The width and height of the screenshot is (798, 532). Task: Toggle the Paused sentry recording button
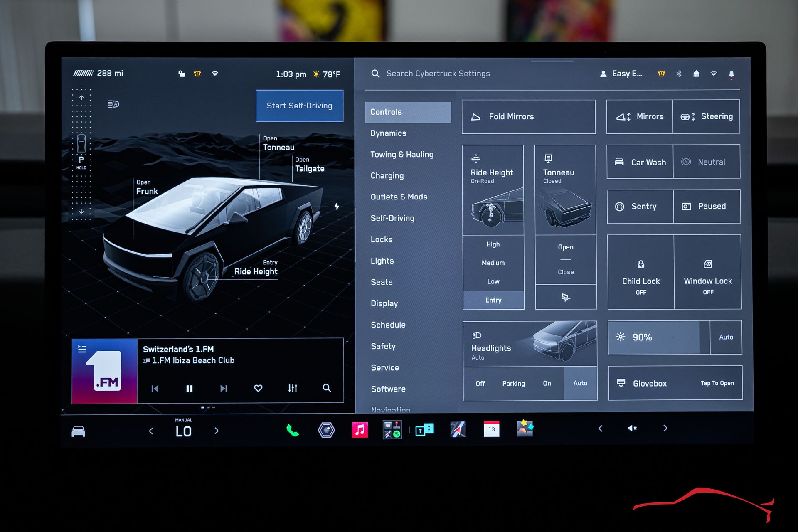point(707,207)
